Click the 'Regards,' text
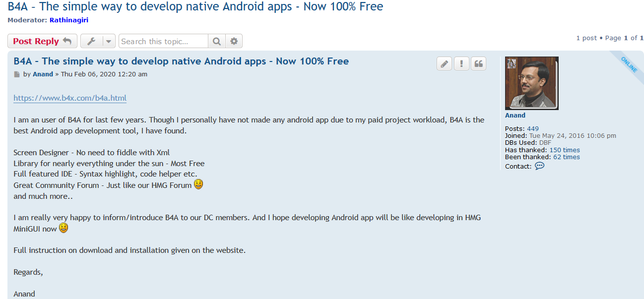This screenshot has height=299, width=644. point(28,272)
